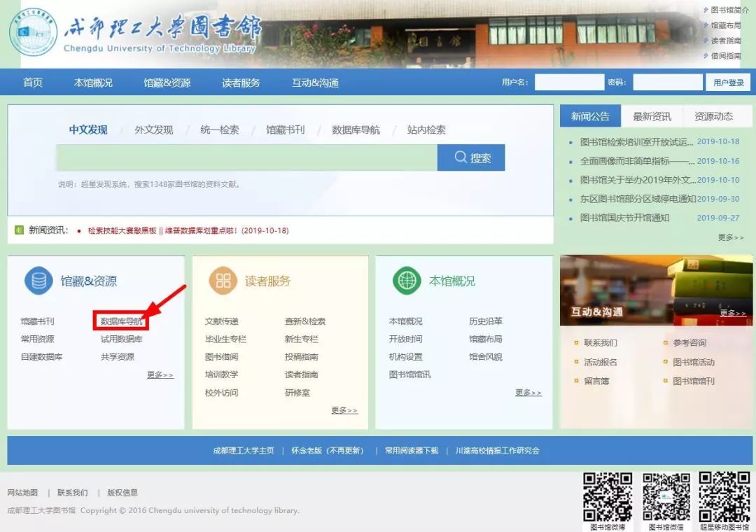
Task: Click the 馆藏&资源 database icon
Action: 38,281
